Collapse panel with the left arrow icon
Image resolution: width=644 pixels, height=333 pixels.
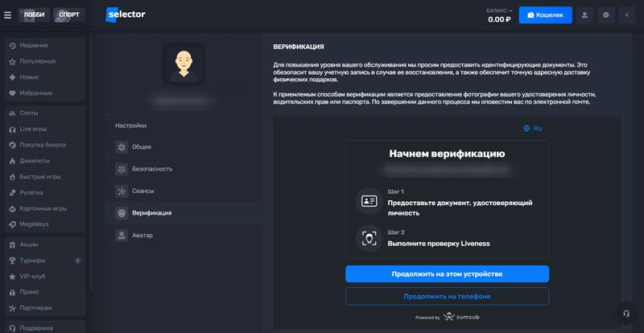pyautogui.click(x=627, y=14)
